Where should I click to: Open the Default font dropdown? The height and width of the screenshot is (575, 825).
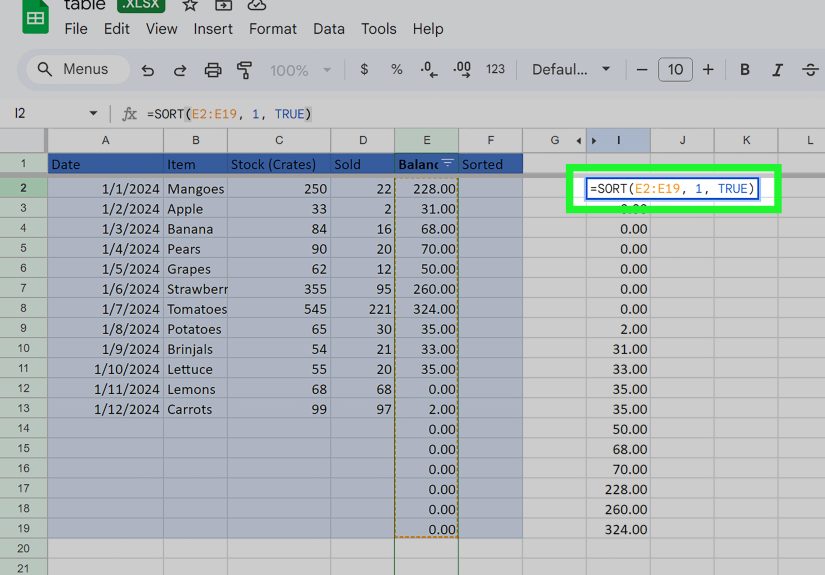pyautogui.click(x=570, y=69)
